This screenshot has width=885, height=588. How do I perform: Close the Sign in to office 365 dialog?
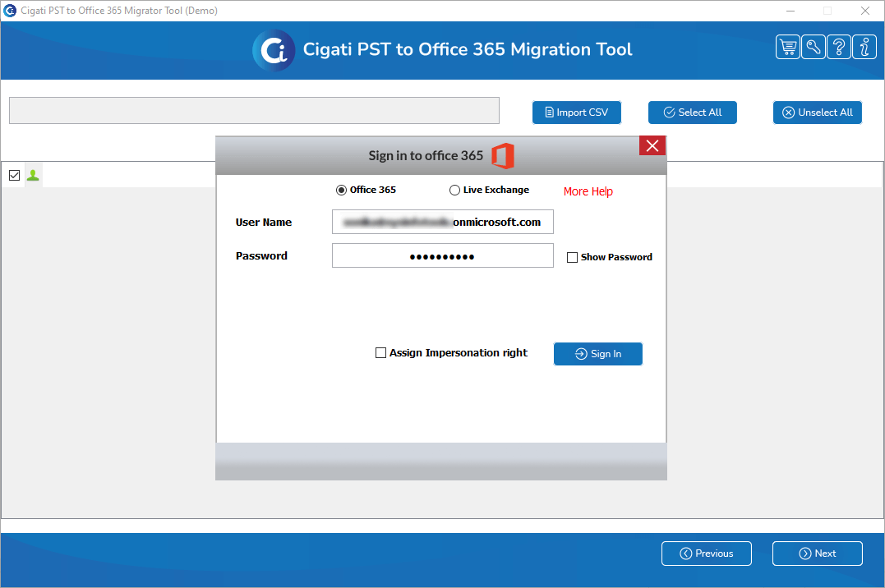652,145
